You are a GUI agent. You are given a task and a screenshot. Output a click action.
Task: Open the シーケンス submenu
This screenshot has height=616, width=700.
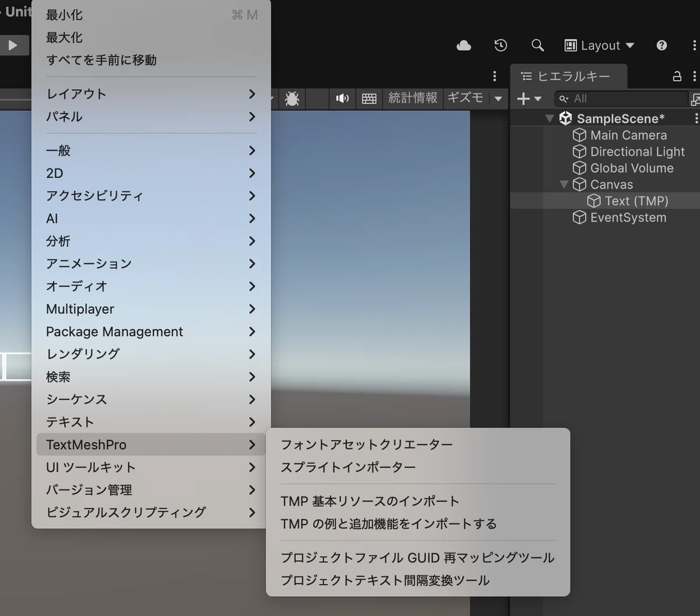coord(152,400)
